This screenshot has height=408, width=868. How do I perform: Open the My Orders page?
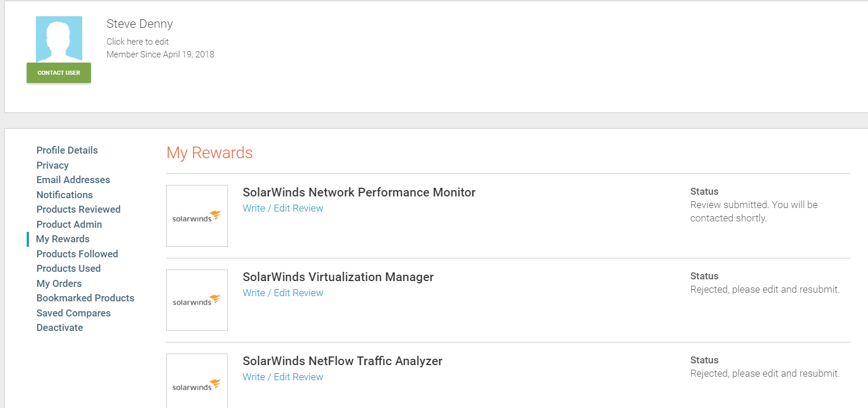pyautogui.click(x=59, y=283)
